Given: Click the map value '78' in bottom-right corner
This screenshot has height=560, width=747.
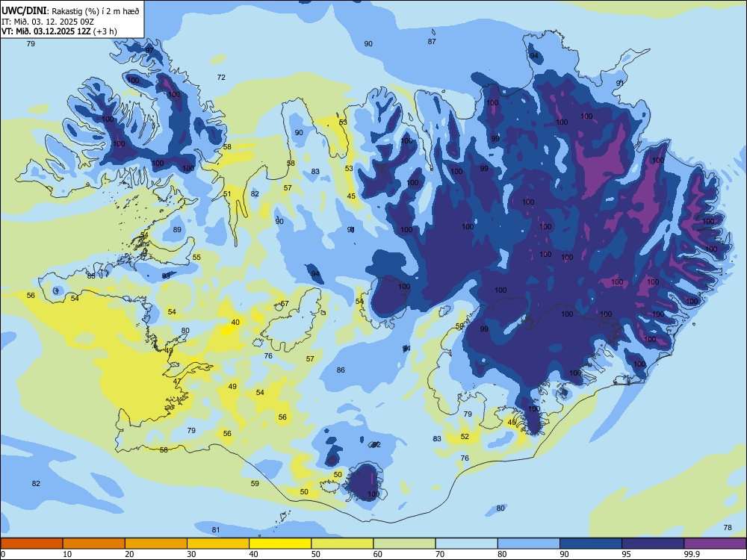Looking at the screenshot, I should [x=728, y=528].
